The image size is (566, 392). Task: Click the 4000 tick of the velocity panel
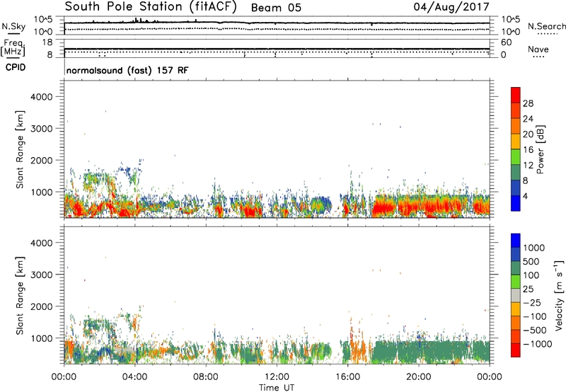(x=41, y=243)
